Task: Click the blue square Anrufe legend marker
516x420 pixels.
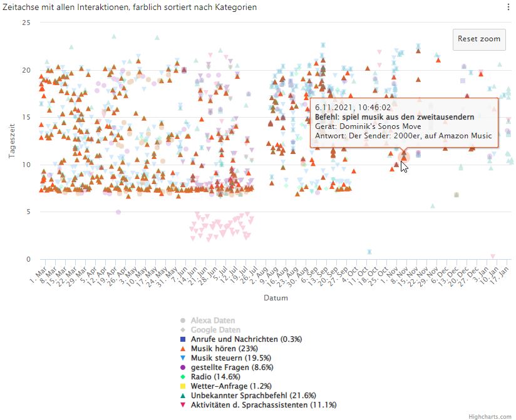Action: (183, 339)
